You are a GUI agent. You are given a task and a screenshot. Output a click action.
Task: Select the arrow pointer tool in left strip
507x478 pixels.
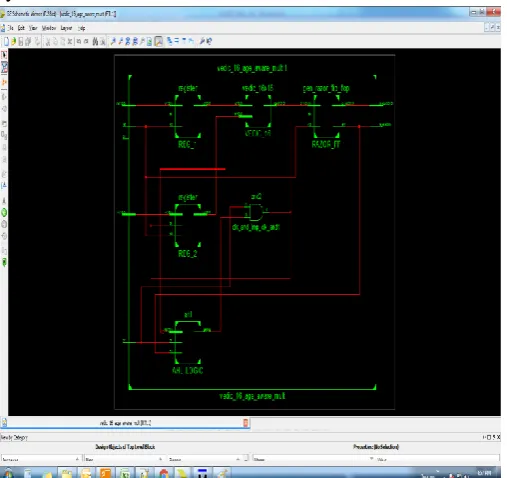(4, 55)
